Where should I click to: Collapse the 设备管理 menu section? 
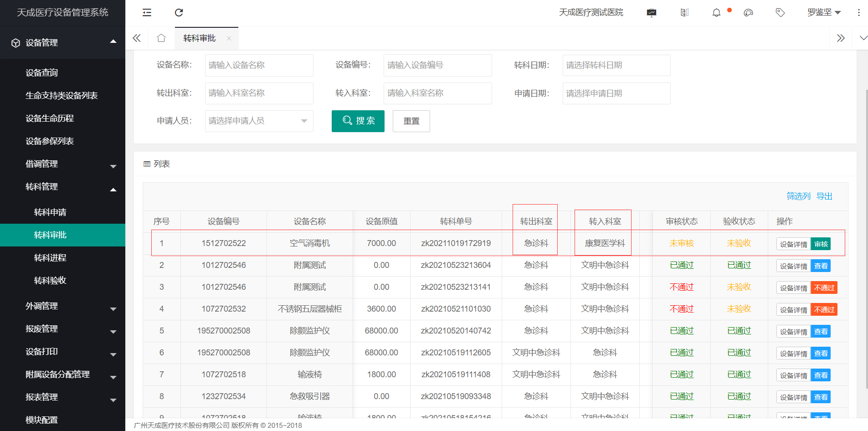(x=113, y=42)
